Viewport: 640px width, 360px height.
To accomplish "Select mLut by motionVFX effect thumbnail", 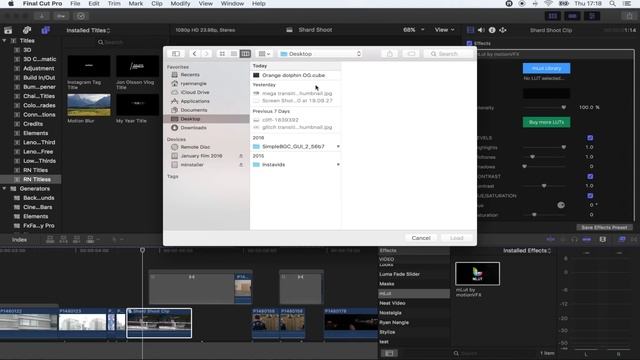I will pyautogui.click(x=477, y=273).
